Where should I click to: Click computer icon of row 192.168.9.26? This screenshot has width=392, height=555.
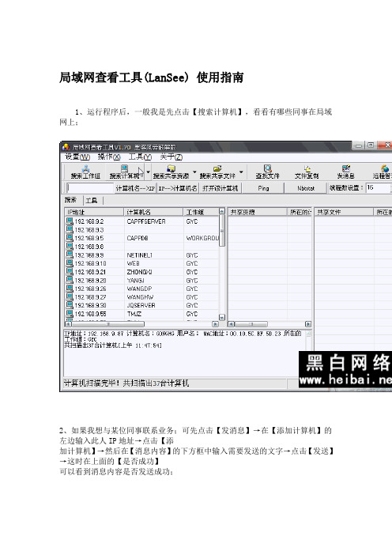click(x=70, y=289)
